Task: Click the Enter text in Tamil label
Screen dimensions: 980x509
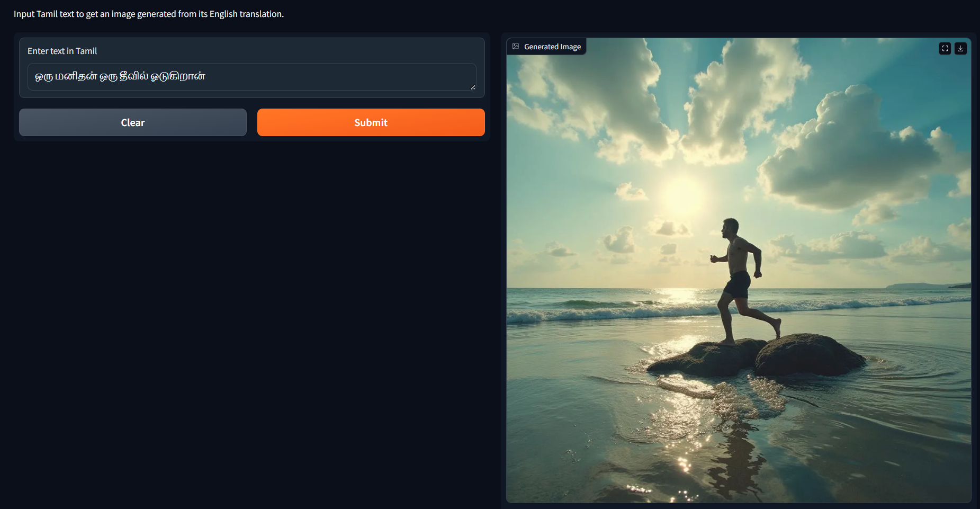Action: tap(62, 51)
